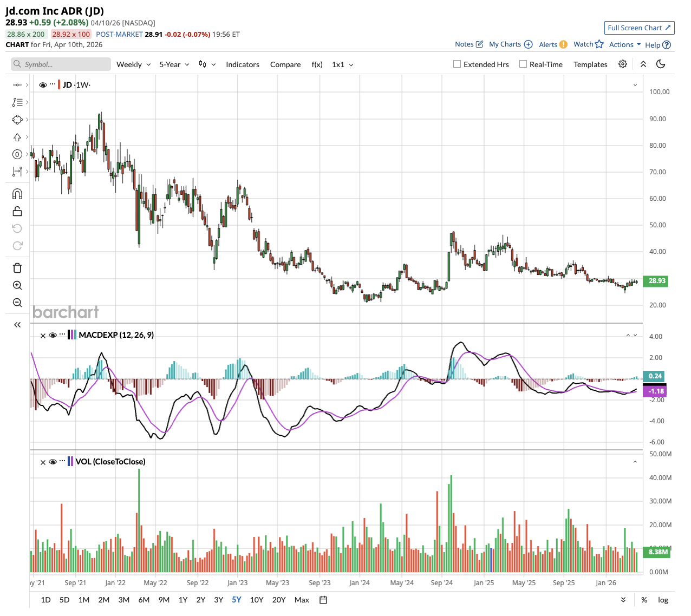Toggle percent scale mode
Screen dimensions: 691x616
coord(644,600)
